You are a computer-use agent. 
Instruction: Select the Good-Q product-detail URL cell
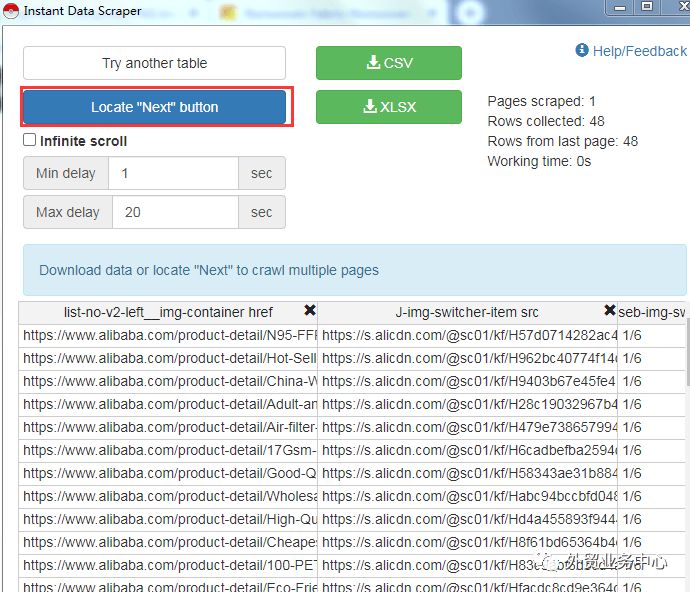click(x=168, y=473)
